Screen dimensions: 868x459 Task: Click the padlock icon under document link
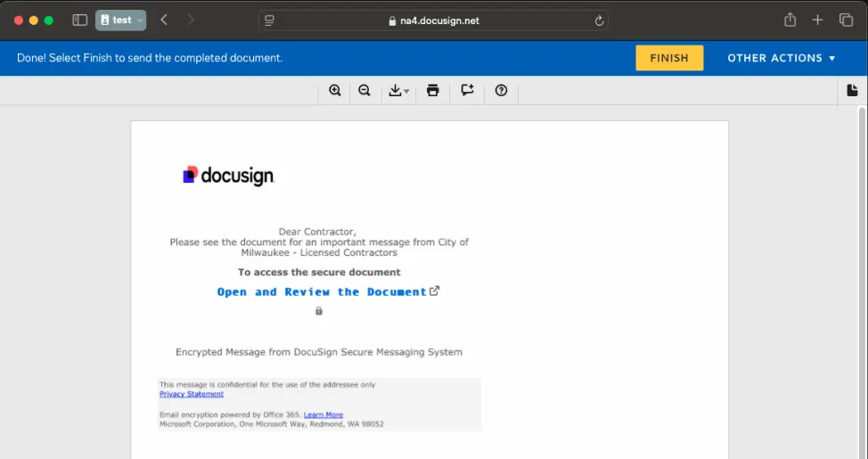[x=319, y=311]
